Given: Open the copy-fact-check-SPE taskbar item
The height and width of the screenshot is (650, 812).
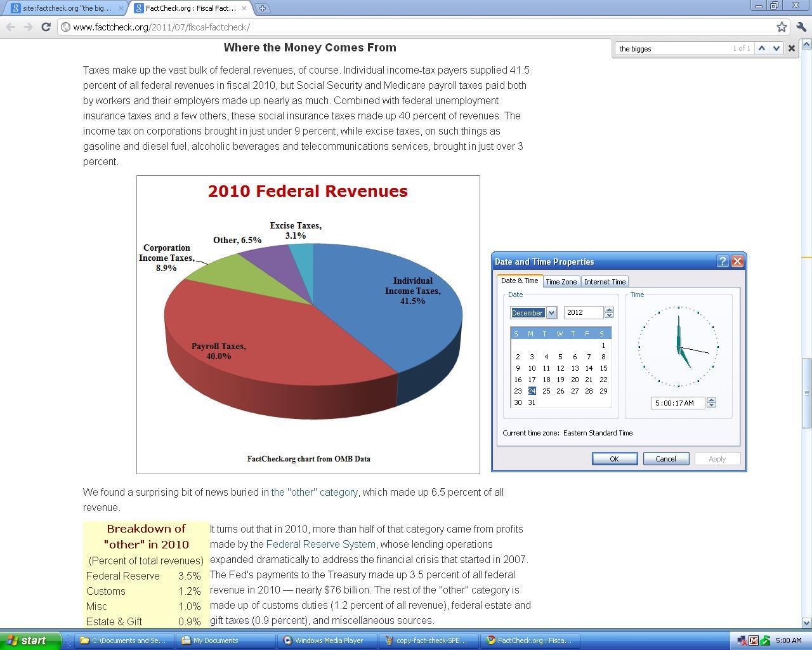Looking at the screenshot, I should click(428, 640).
